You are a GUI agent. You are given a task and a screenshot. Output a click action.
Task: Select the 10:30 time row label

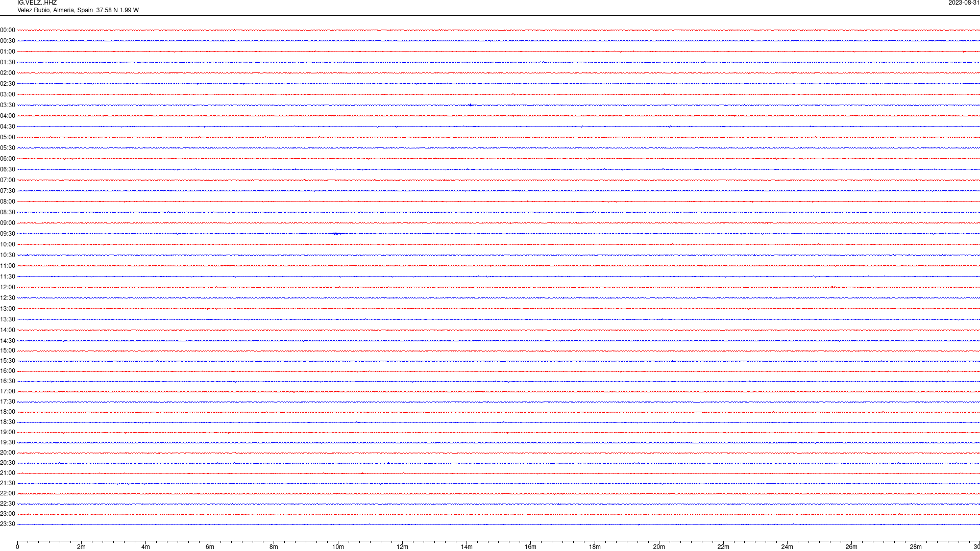tap(8, 255)
